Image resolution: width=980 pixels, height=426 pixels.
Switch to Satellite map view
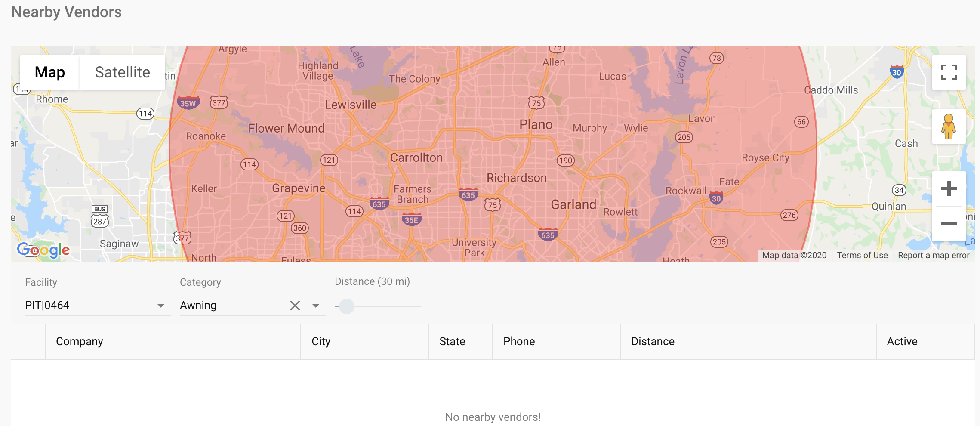point(122,72)
